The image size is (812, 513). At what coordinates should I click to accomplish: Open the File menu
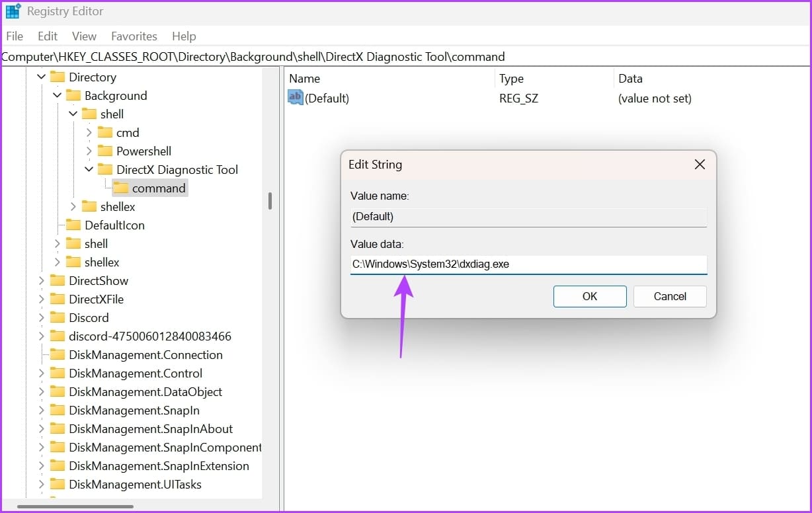tap(15, 36)
